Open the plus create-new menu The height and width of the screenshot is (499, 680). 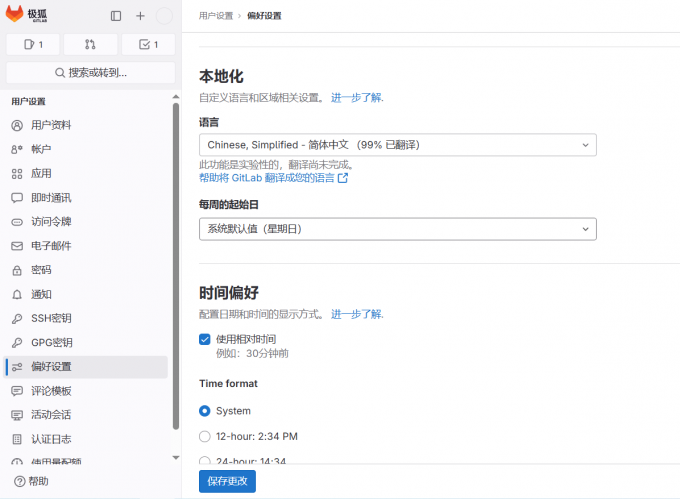pyautogui.click(x=140, y=16)
